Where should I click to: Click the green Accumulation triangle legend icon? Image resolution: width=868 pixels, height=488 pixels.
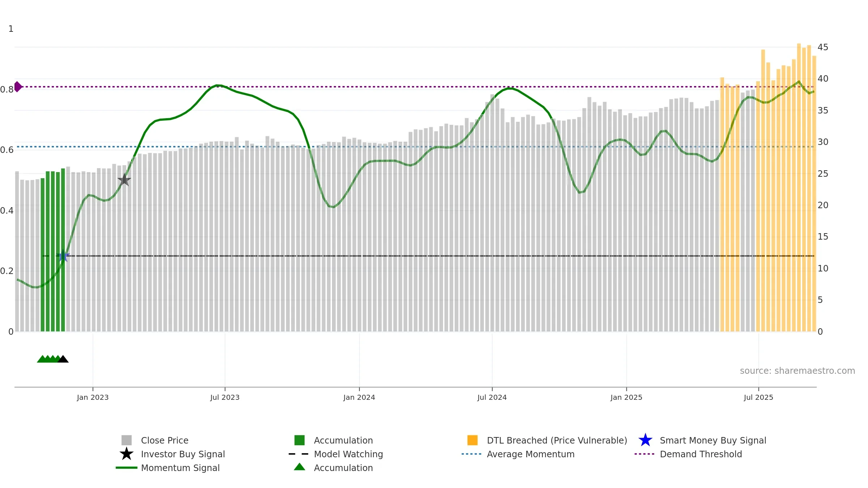[x=299, y=467]
